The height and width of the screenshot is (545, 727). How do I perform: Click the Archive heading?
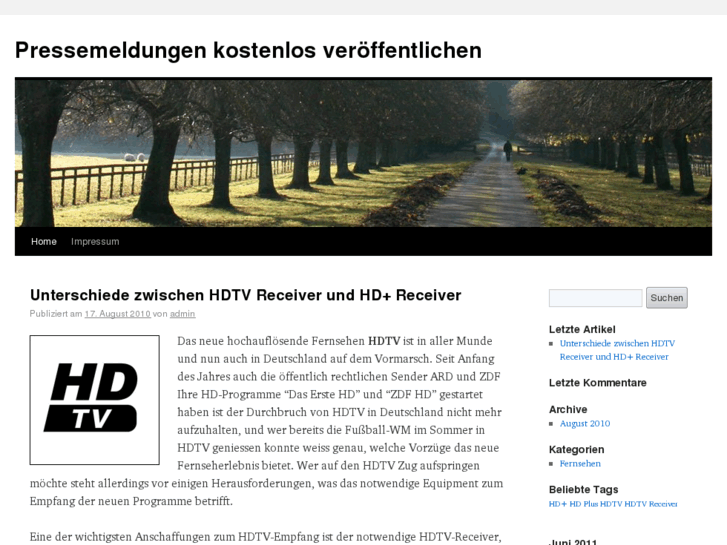[x=568, y=410]
